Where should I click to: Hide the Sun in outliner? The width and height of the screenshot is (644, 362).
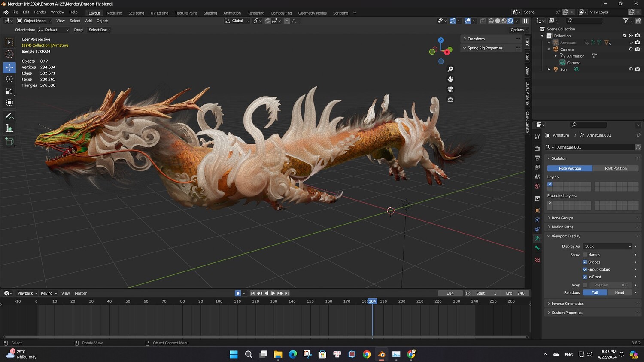tap(631, 69)
